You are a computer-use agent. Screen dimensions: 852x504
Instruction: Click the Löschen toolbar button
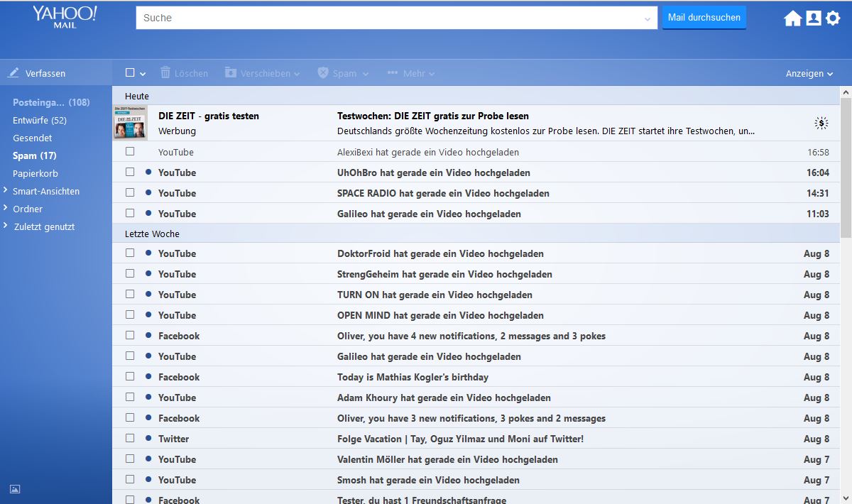coord(184,73)
